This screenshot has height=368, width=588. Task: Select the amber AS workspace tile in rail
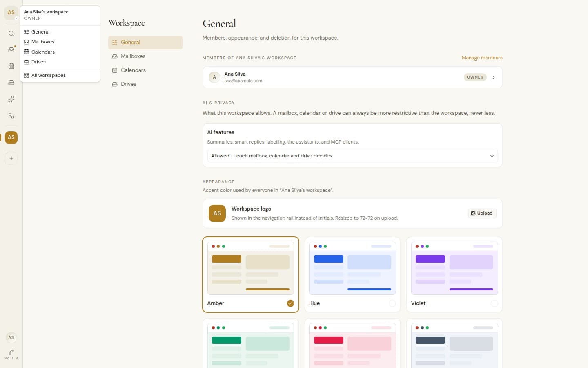11,137
